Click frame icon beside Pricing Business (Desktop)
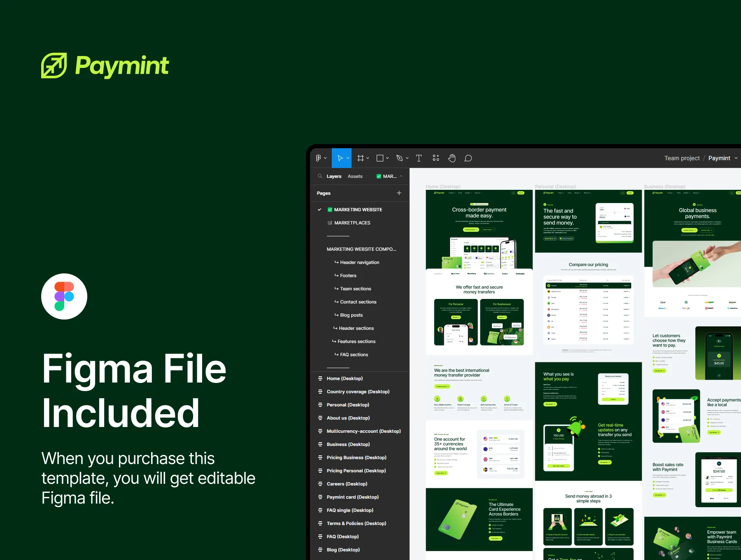 click(320, 457)
